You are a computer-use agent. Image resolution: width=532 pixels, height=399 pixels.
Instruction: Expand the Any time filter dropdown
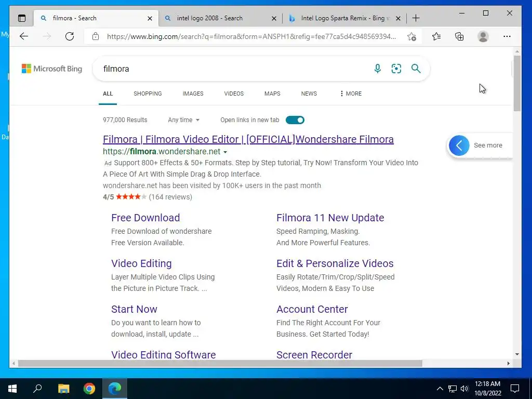coord(183,120)
